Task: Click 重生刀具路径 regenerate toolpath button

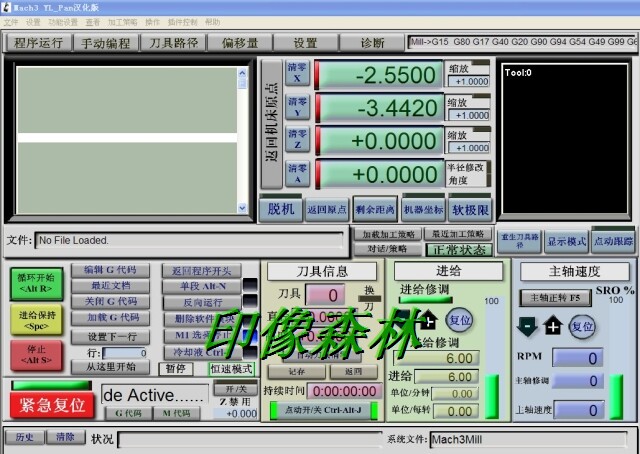Action: pos(520,241)
